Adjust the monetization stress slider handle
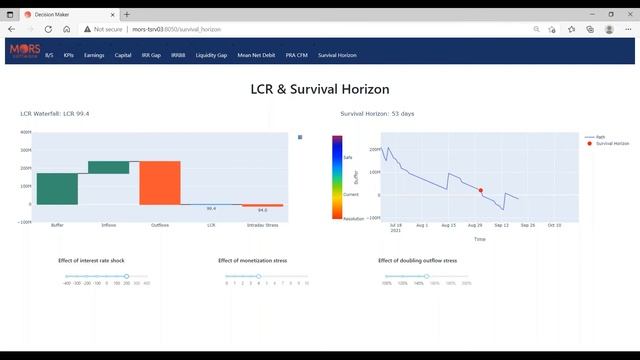Screen dimensions: 640x360 pos(258,276)
